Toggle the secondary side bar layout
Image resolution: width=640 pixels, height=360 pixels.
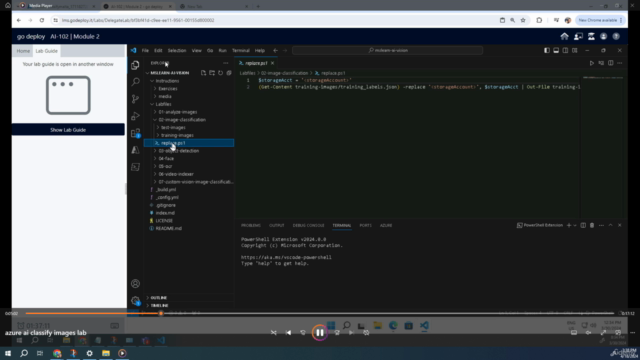tap(565, 51)
